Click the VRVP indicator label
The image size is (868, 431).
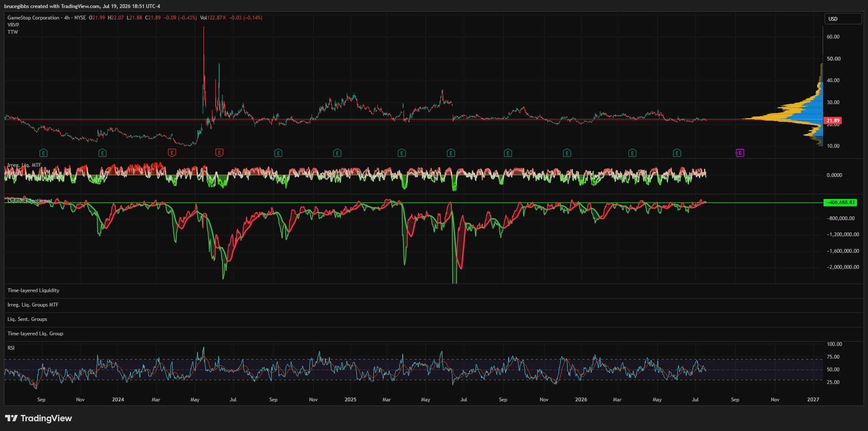pos(13,25)
